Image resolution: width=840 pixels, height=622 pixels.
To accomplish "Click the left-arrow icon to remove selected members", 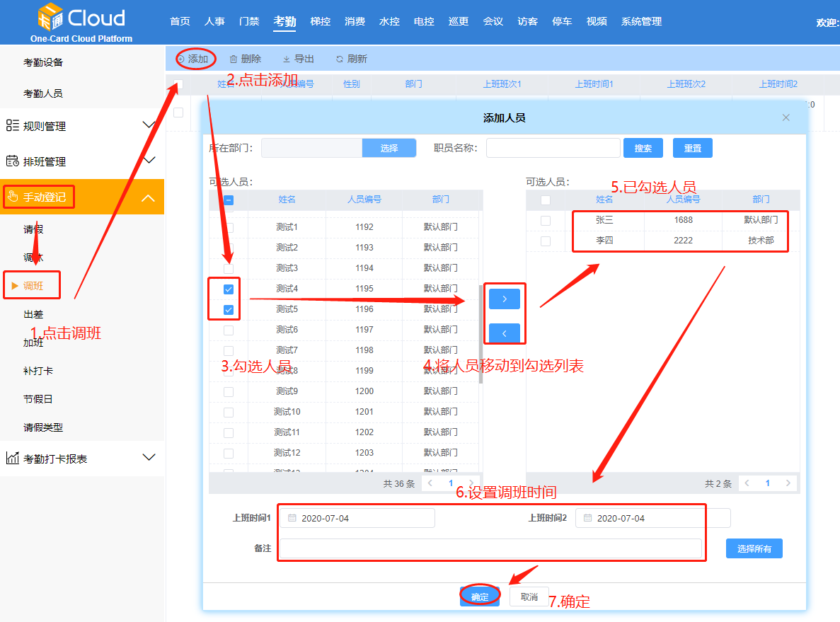I will click(x=504, y=333).
